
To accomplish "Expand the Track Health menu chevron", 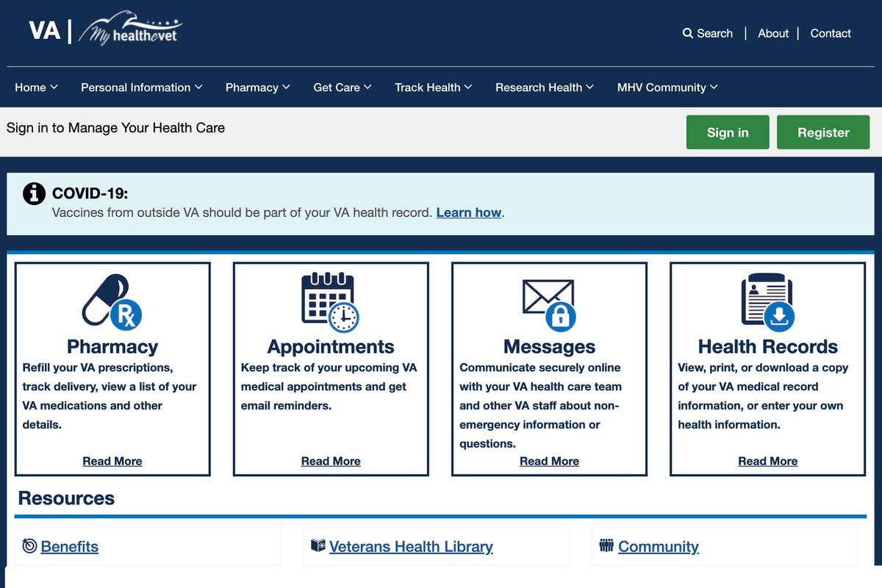I will [468, 87].
